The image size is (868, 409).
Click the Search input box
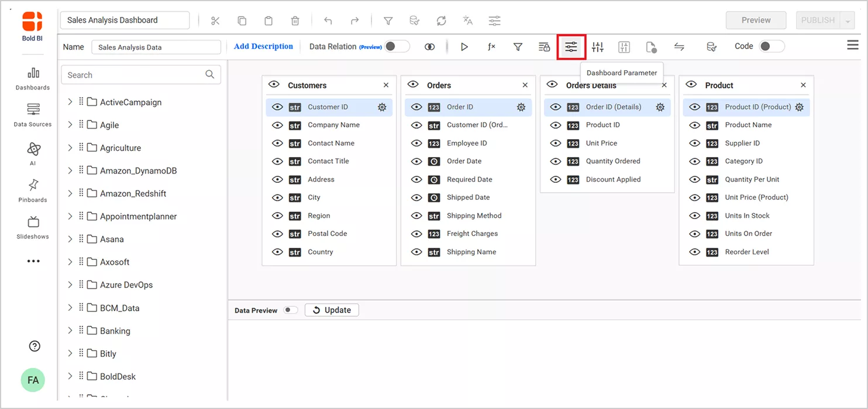point(141,75)
